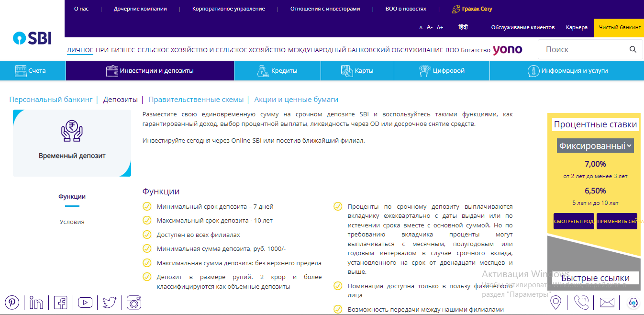Click the Цифровой touch icon
This screenshot has width=644, height=315.
tap(424, 71)
